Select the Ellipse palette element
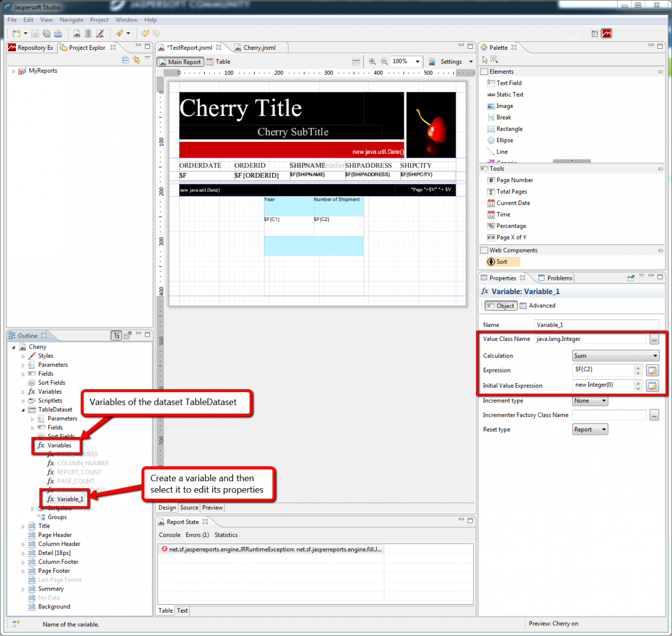 coord(500,140)
